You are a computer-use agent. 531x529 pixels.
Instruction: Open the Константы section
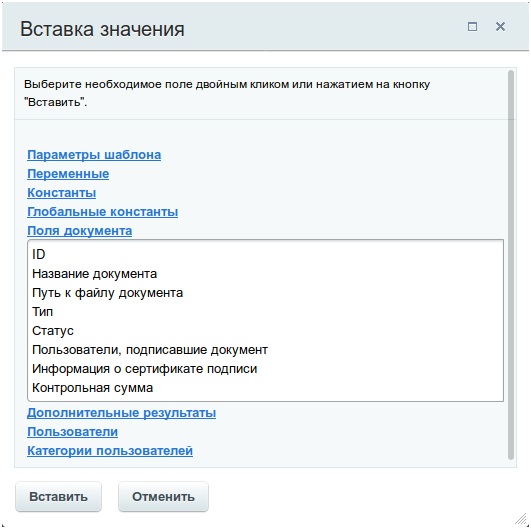click(61, 193)
